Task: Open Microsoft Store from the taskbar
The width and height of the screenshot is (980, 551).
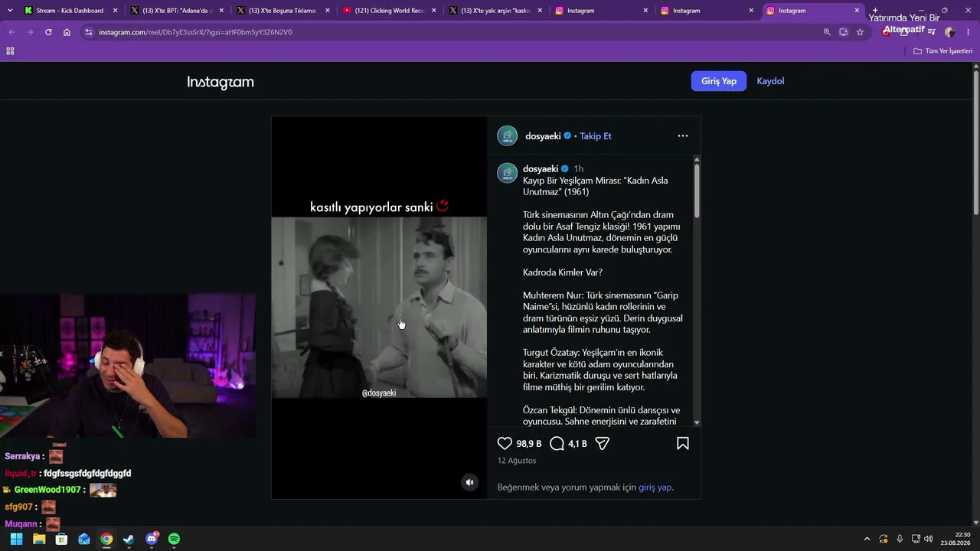Action: pyautogui.click(x=61, y=539)
